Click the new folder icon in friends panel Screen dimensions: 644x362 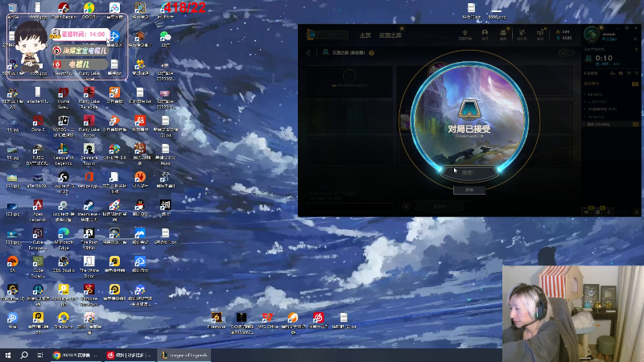click(621, 73)
